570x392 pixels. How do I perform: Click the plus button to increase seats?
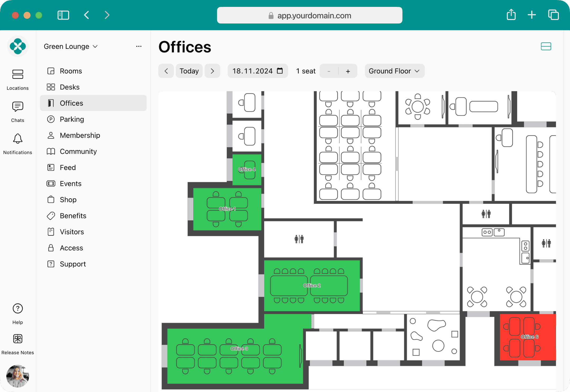pyautogui.click(x=348, y=71)
